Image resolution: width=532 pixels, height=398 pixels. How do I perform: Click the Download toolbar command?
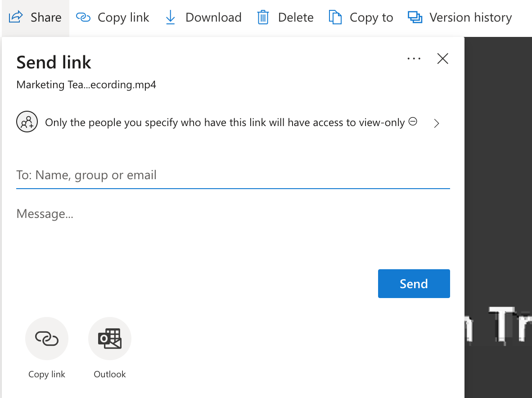click(203, 17)
